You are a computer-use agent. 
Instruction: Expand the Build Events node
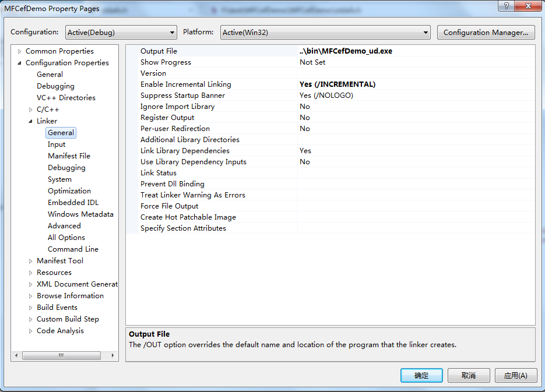point(30,308)
